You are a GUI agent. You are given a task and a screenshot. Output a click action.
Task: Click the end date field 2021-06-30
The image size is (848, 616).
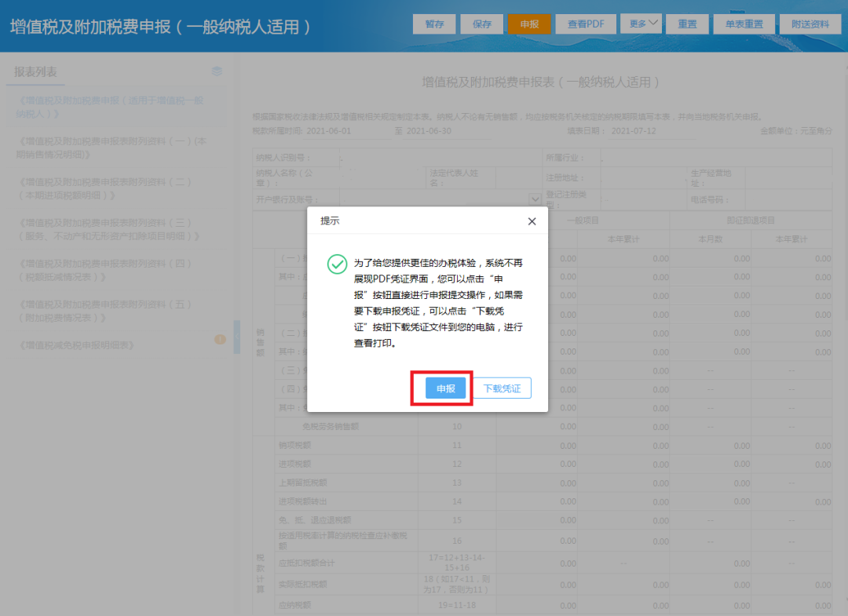pos(429,131)
